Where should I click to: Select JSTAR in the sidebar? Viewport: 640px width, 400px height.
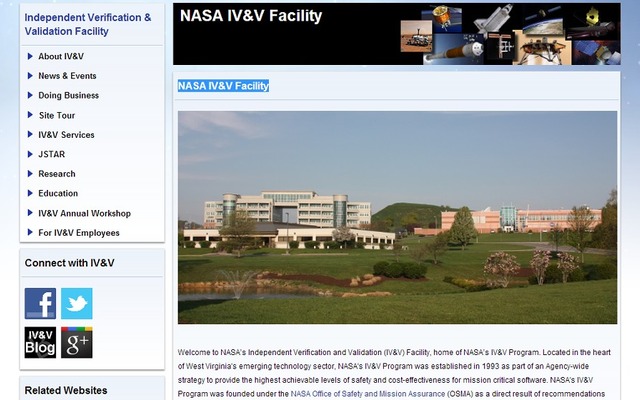pyautogui.click(x=51, y=154)
